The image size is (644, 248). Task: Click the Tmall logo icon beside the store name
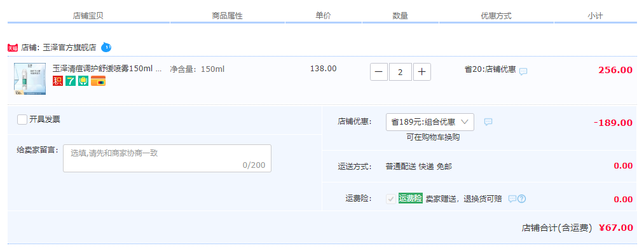[13, 48]
